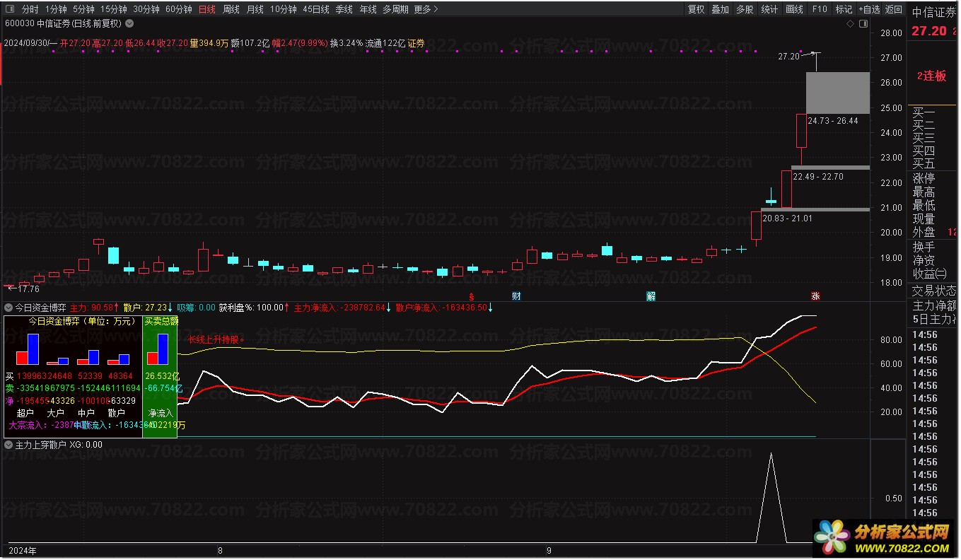Open F10 company information
Viewport: 961px width, 560px height.
pos(820,9)
